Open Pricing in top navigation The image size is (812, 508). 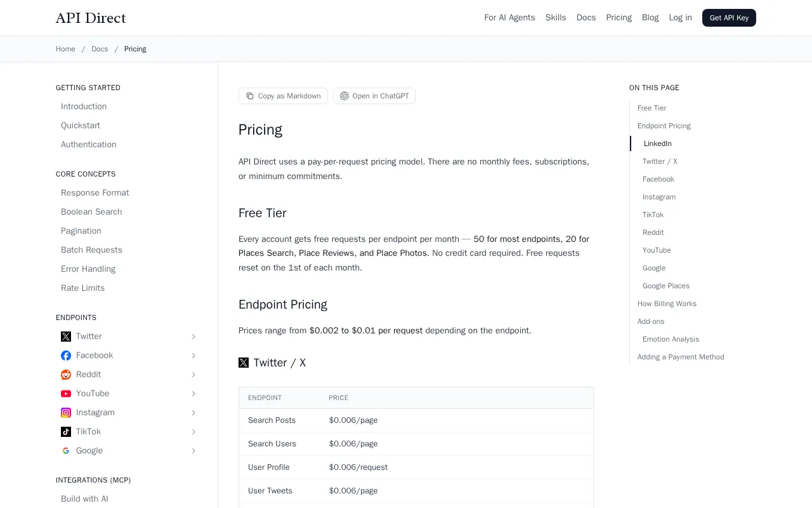point(619,18)
